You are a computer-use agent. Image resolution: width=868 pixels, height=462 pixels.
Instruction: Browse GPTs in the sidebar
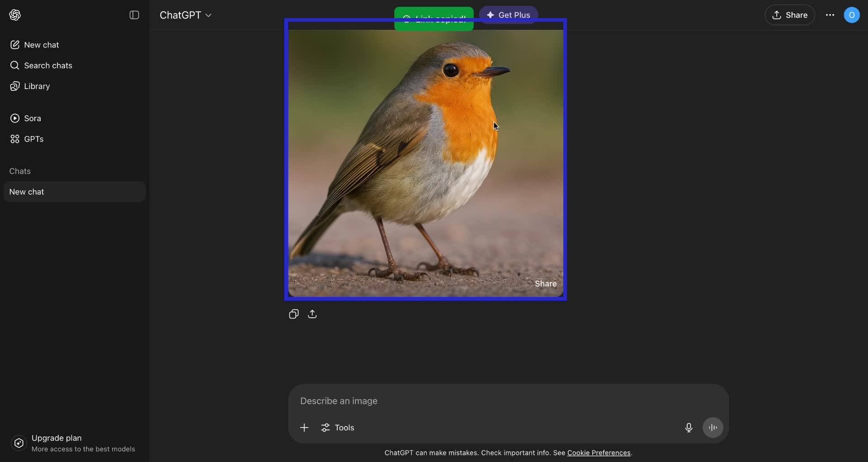(x=33, y=139)
